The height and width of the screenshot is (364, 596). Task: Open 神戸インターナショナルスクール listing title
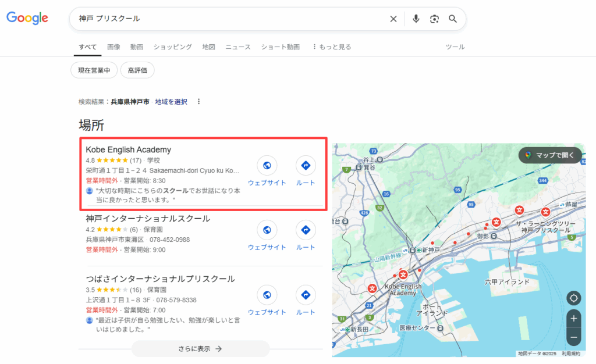[x=148, y=219]
